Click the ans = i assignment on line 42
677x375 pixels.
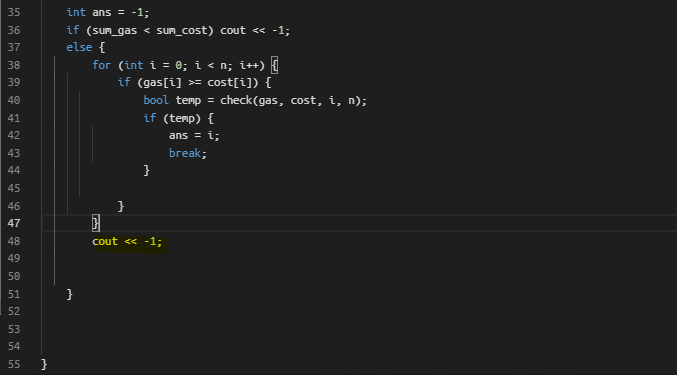click(x=194, y=135)
